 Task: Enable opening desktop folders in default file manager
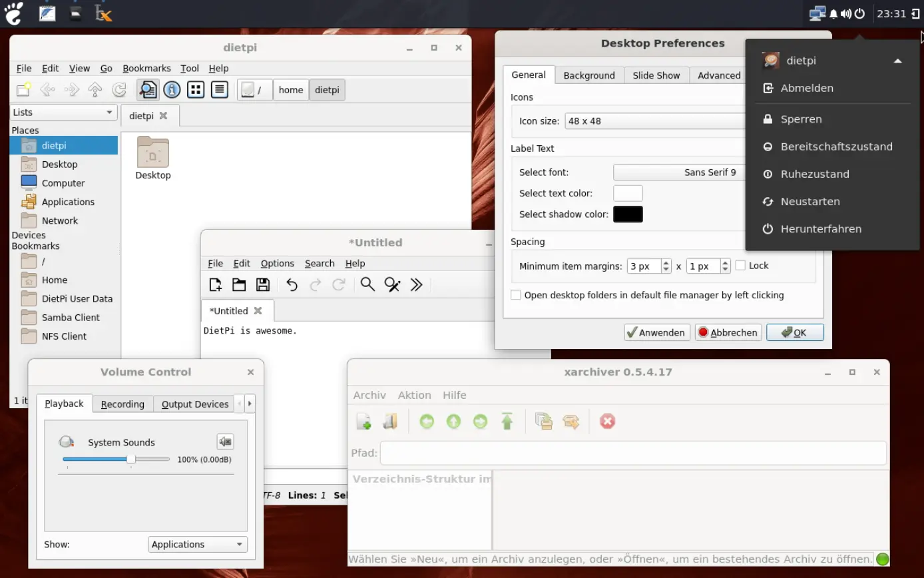pyautogui.click(x=516, y=295)
